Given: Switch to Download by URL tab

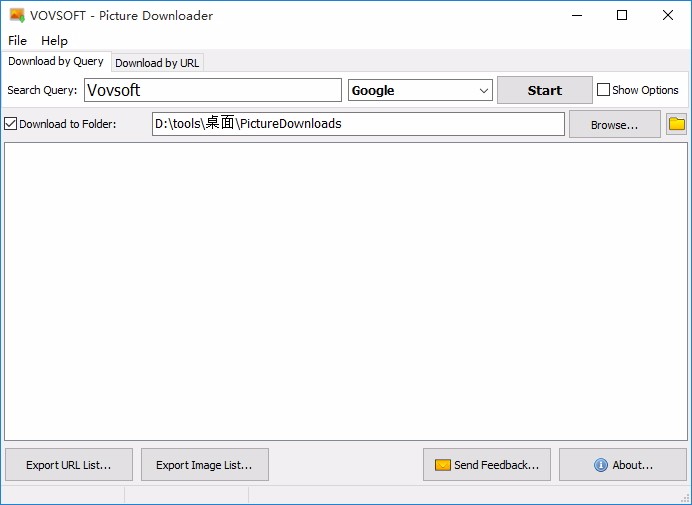Looking at the screenshot, I should (157, 63).
